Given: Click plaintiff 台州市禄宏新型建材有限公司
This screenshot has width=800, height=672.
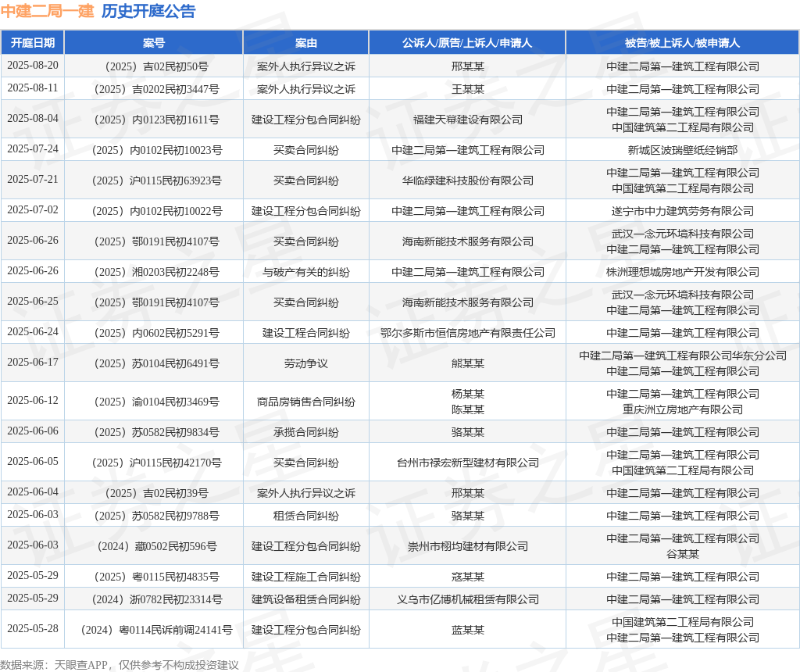Looking at the screenshot, I should click(x=467, y=463).
